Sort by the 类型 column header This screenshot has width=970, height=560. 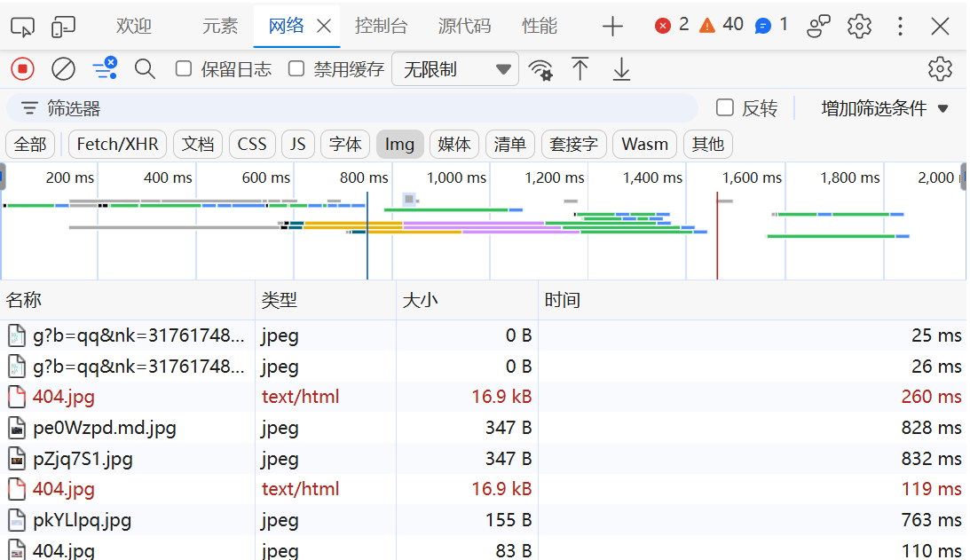coord(326,300)
